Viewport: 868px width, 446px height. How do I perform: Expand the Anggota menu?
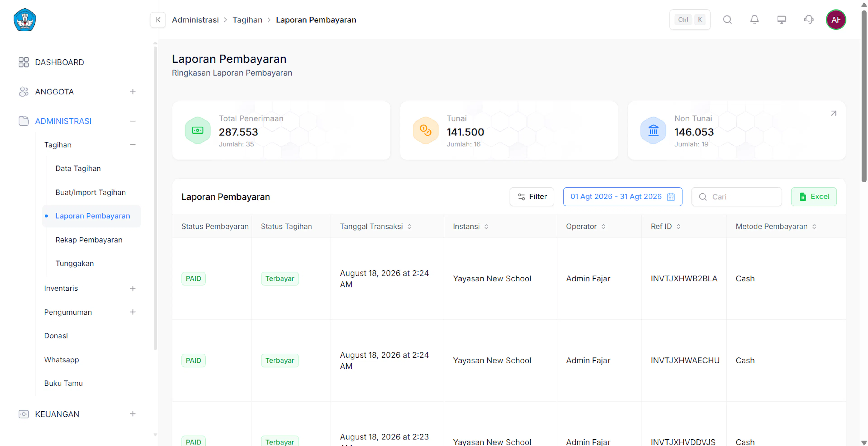click(x=133, y=92)
